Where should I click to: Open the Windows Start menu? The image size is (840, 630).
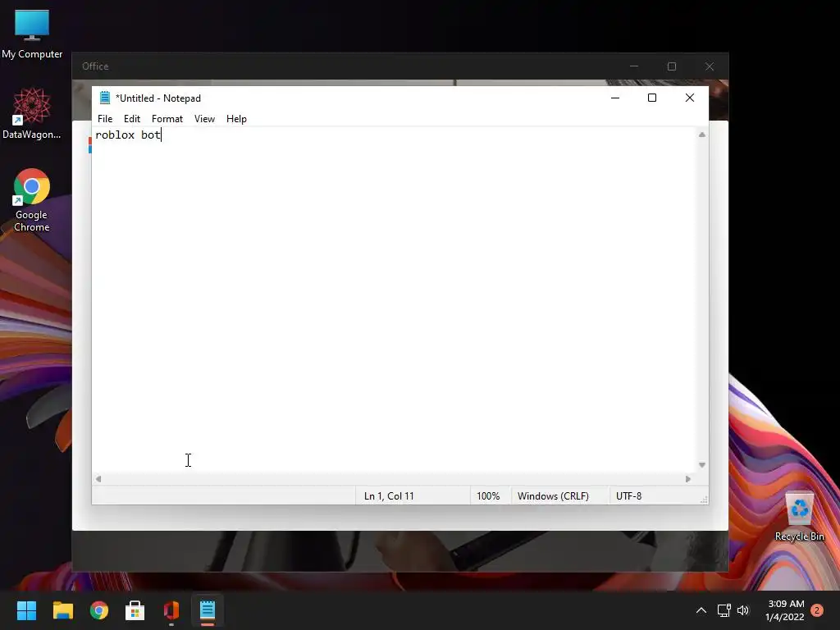click(x=27, y=610)
